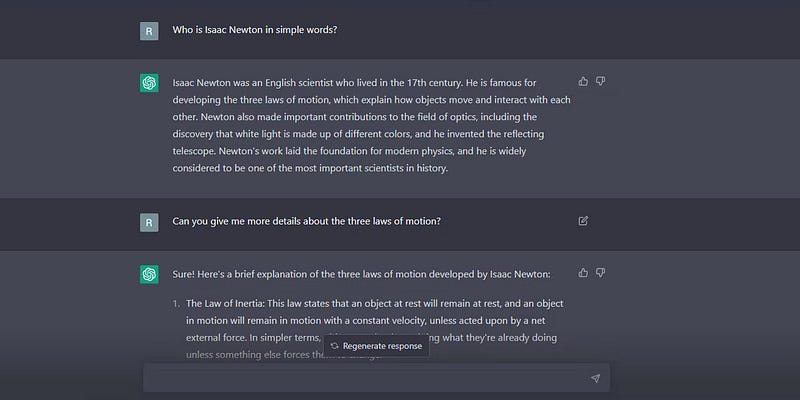Click thumbs up on the Isaac Newton biography answer
800x400 pixels.
coord(583,81)
